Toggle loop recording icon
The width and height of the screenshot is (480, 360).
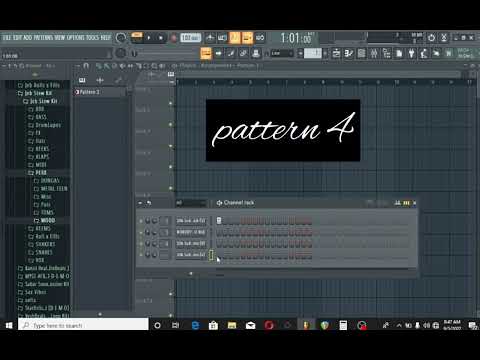260,38
